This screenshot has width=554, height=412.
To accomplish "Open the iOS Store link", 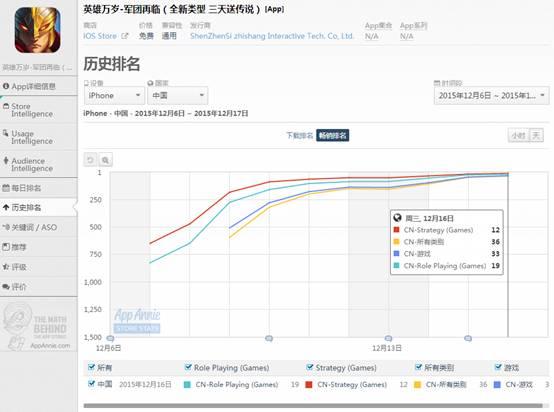I will coord(100,36).
